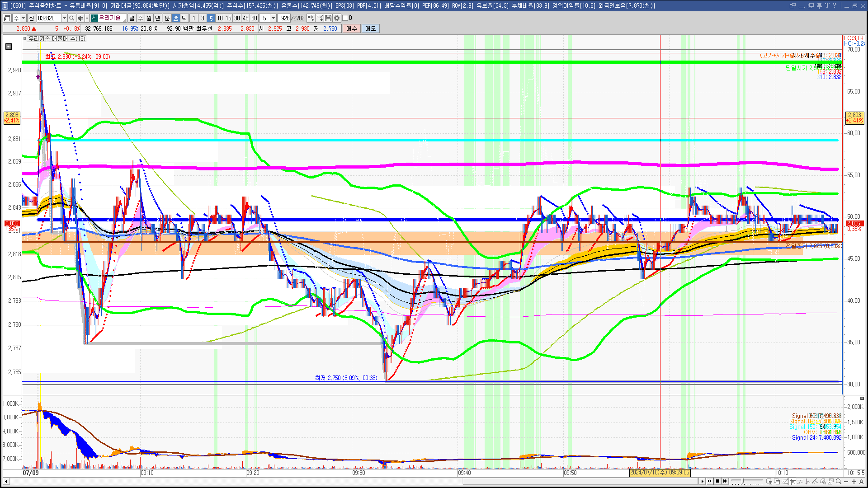This screenshot has height=488, width=868.
Task: Click the zoom in plus icon
Action: tap(854, 481)
